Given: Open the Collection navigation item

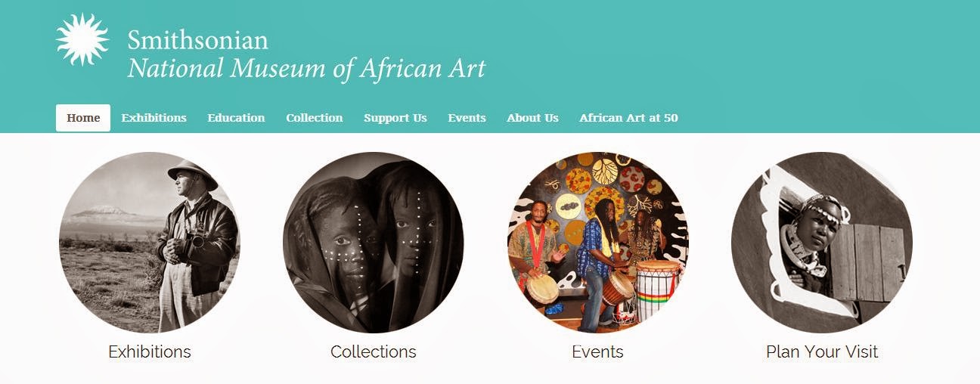Looking at the screenshot, I should tap(314, 118).
